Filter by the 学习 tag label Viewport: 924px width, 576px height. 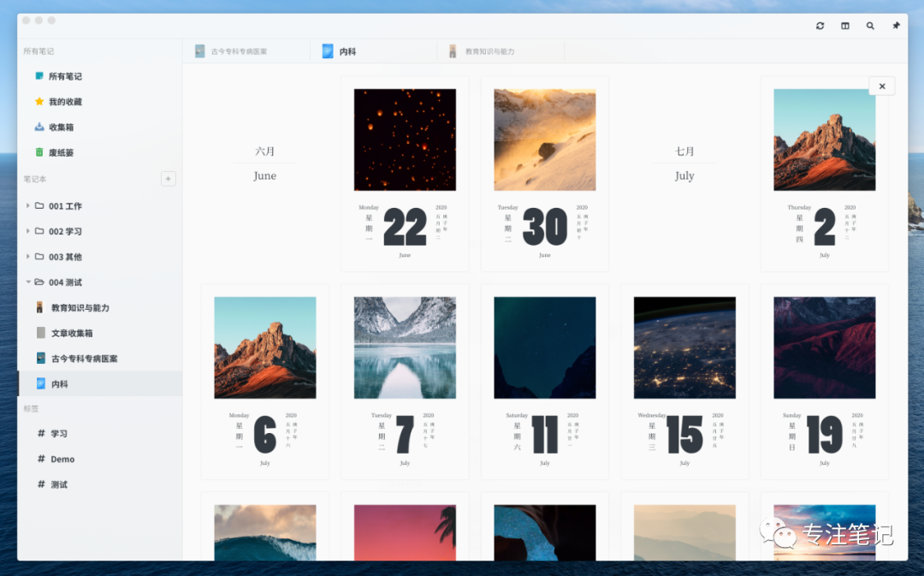point(59,433)
